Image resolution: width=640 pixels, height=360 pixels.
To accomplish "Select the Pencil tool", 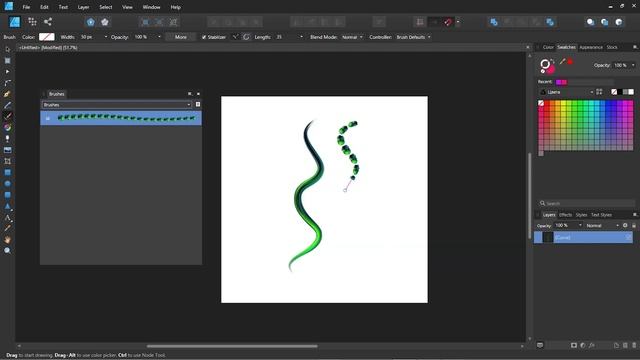I will (7, 105).
